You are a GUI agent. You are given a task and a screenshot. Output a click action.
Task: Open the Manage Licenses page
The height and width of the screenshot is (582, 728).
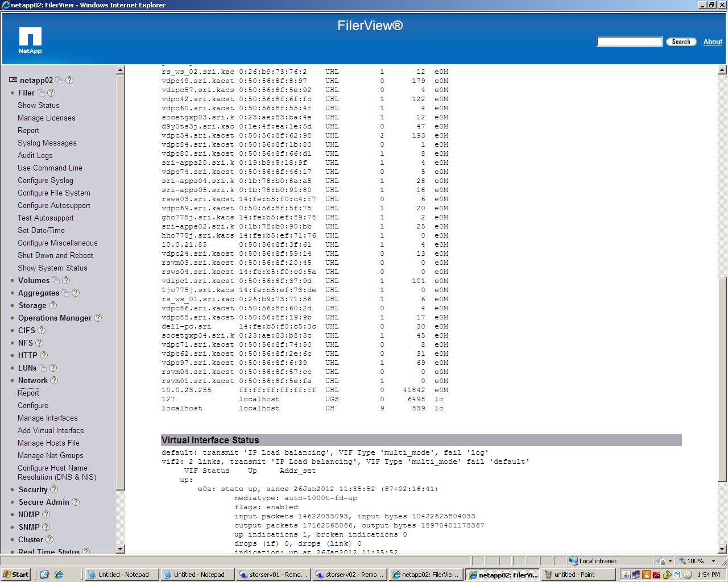click(x=47, y=118)
